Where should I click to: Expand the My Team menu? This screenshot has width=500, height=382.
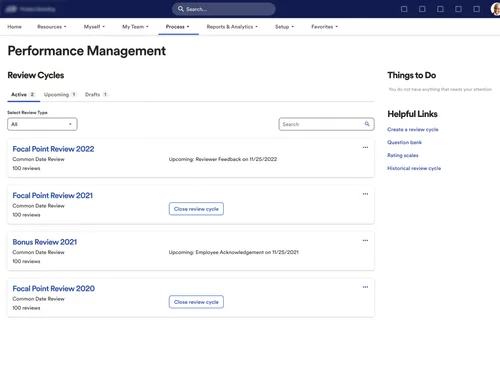135,27
